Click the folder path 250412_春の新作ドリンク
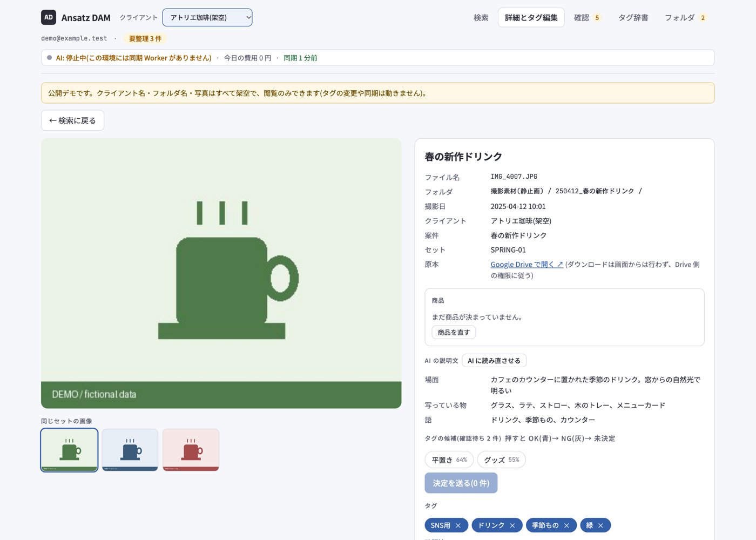The image size is (756, 540). click(595, 191)
